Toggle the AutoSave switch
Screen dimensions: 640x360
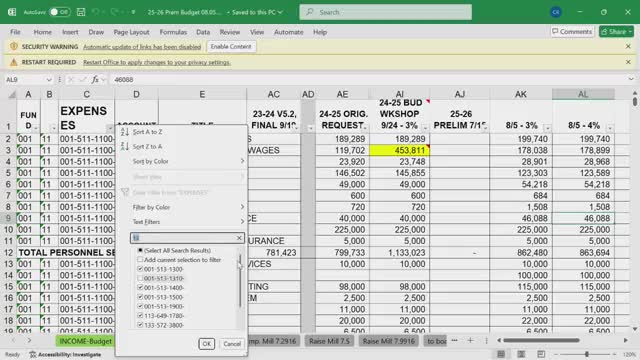click(59, 12)
